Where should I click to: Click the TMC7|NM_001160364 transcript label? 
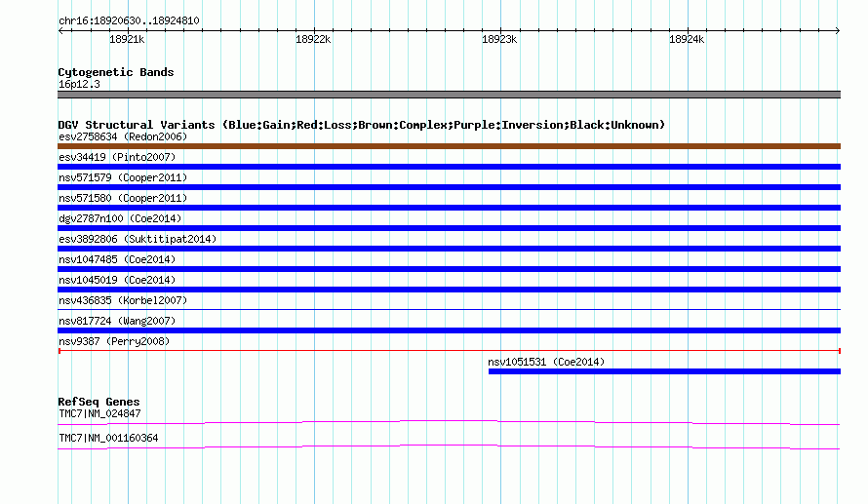108,438
